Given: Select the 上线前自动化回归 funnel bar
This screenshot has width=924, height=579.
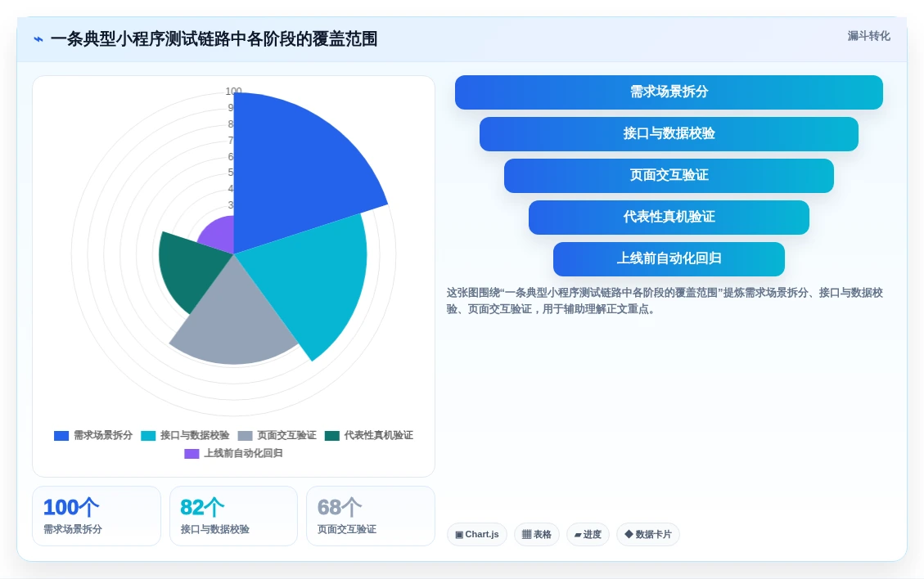Looking at the screenshot, I should (x=669, y=259).
